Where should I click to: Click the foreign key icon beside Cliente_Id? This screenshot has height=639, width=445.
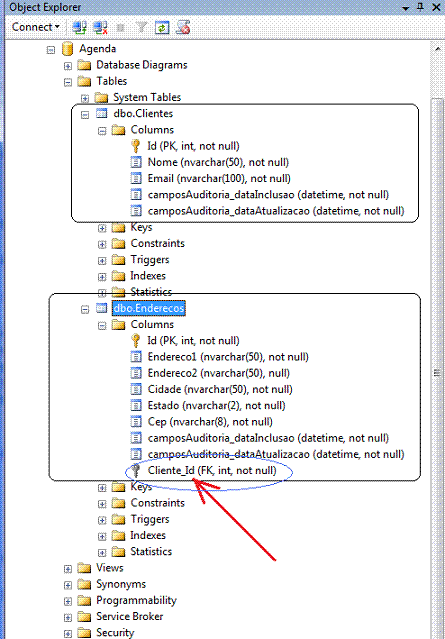136,471
